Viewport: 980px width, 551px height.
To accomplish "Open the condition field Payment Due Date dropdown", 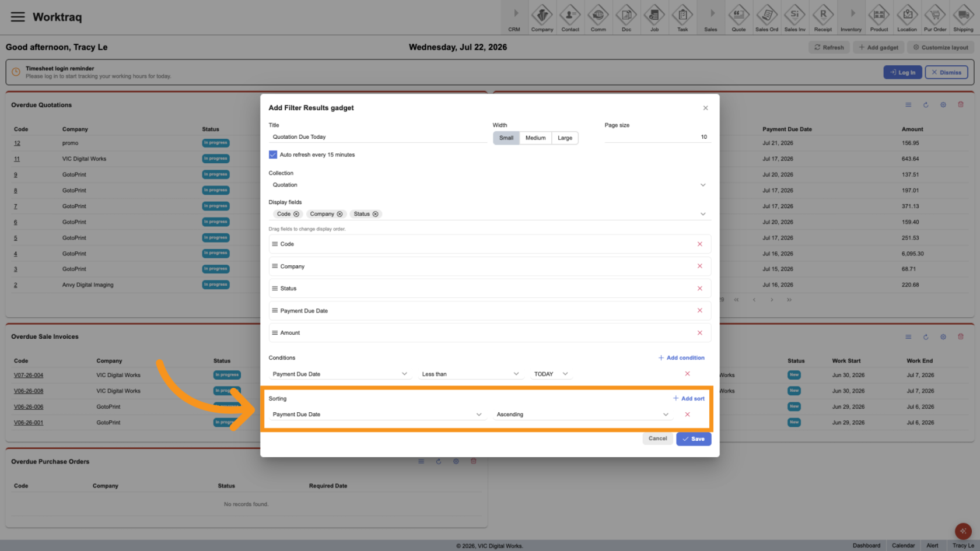I will [x=340, y=374].
